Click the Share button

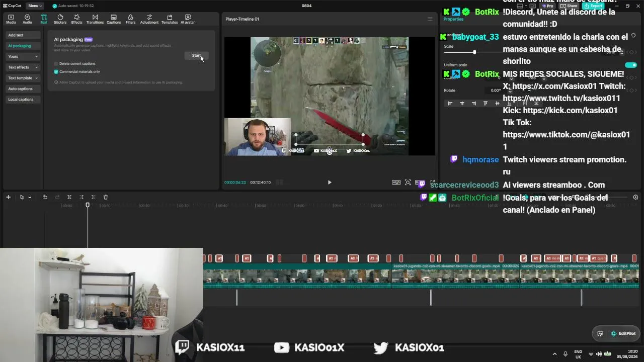[x=570, y=6]
